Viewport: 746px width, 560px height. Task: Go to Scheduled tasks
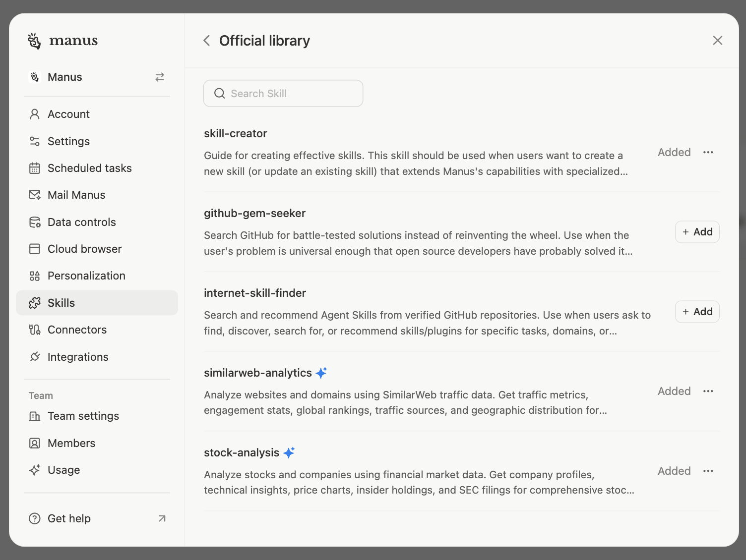97,168
